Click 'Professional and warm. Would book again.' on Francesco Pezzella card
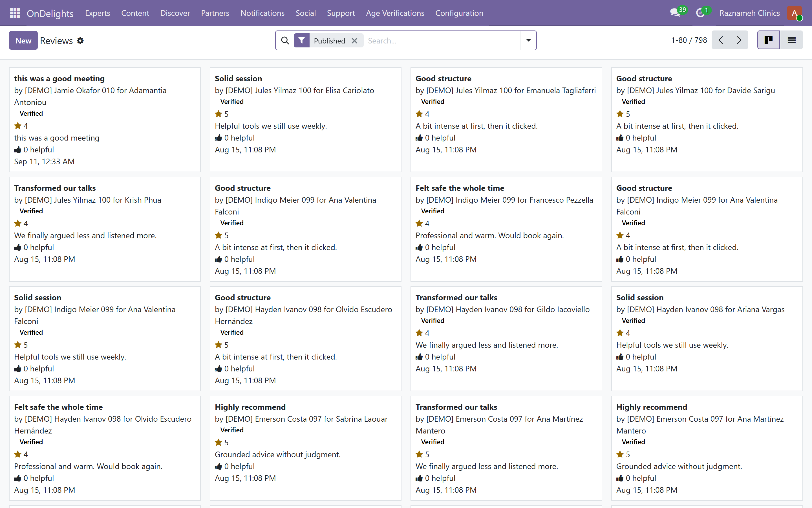 tap(489, 236)
